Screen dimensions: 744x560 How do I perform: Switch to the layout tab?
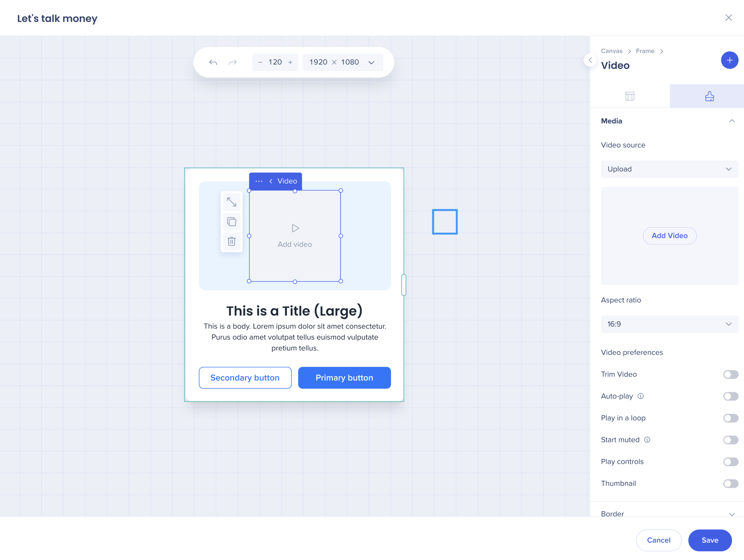click(x=630, y=96)
